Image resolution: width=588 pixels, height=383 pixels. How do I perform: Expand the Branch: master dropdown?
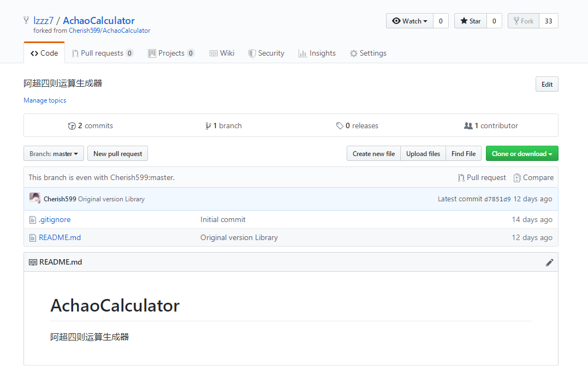click(x=54, y=154)
